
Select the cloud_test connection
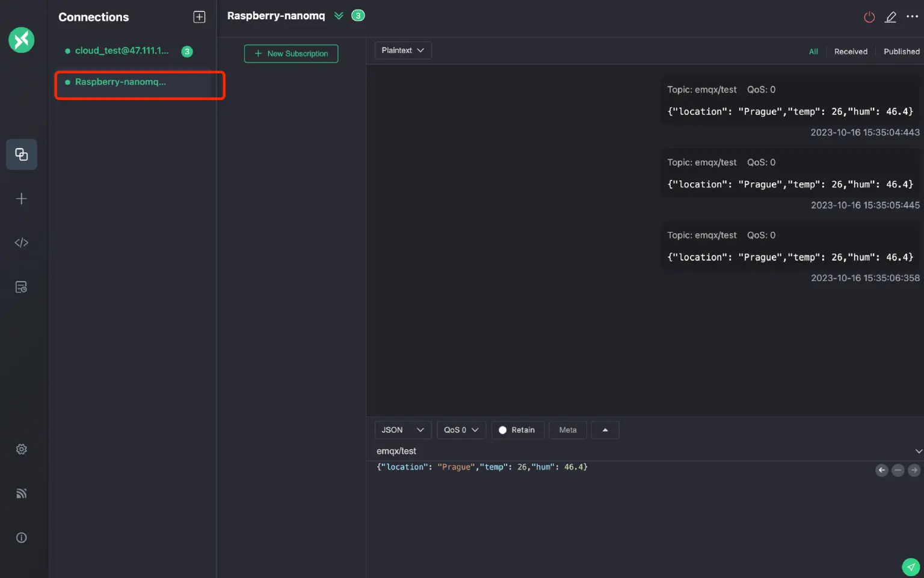(x=122, y=51)
